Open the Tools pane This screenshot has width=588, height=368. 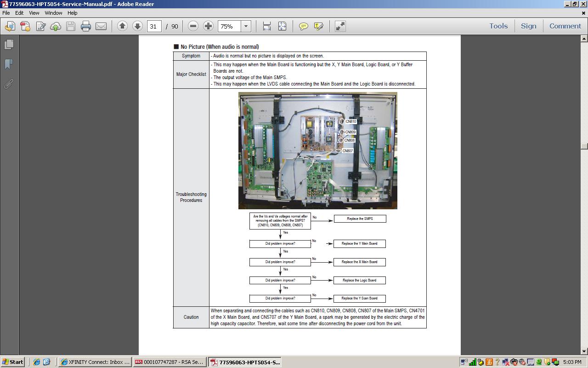(498, 26)
